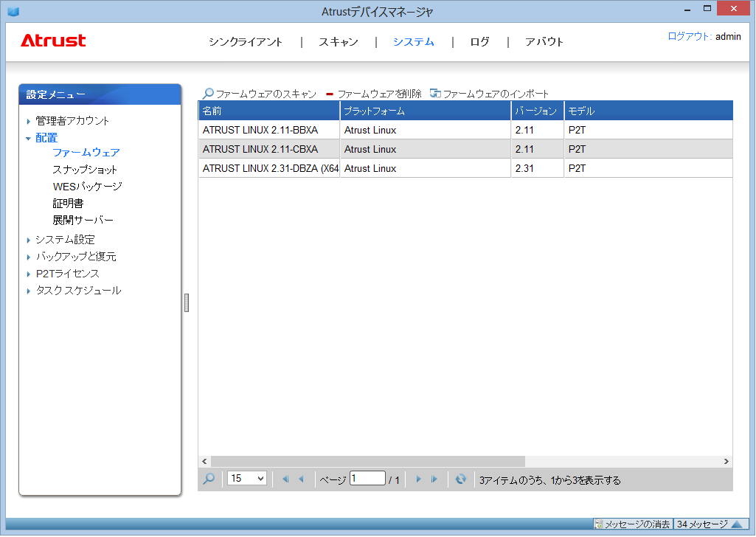
Task: Go to the next page arrow
Action: (x=418, y=479)
